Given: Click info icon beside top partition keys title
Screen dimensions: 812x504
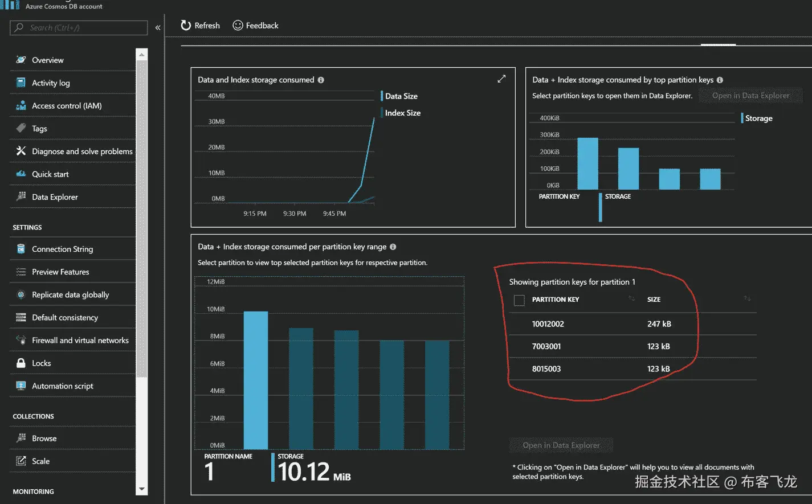Looking at the screenshot, I should [x=720, y=80].
